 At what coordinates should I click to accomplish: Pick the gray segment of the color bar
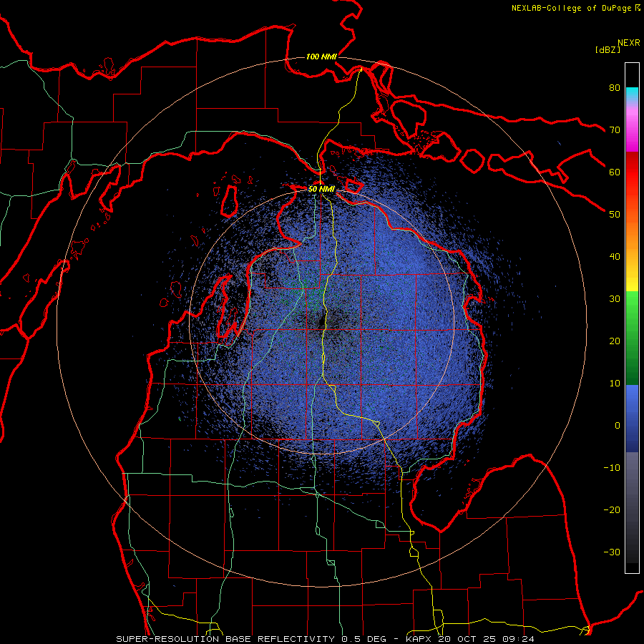pos(632,507)
